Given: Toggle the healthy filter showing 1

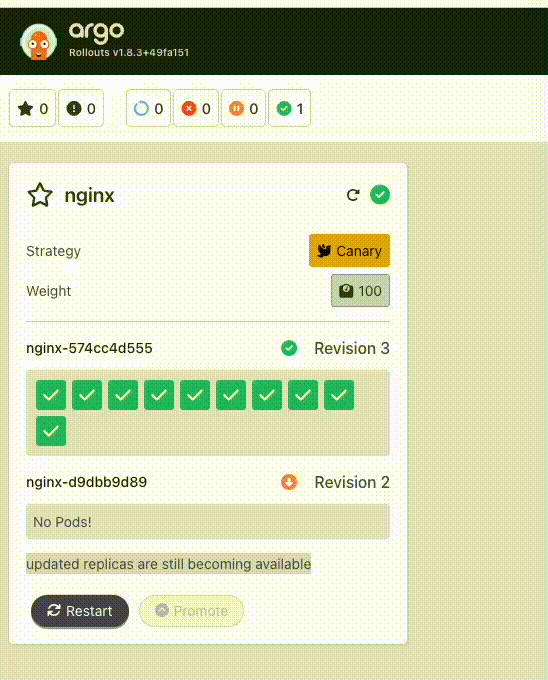Looking at the screenshot, I should 290,108.
